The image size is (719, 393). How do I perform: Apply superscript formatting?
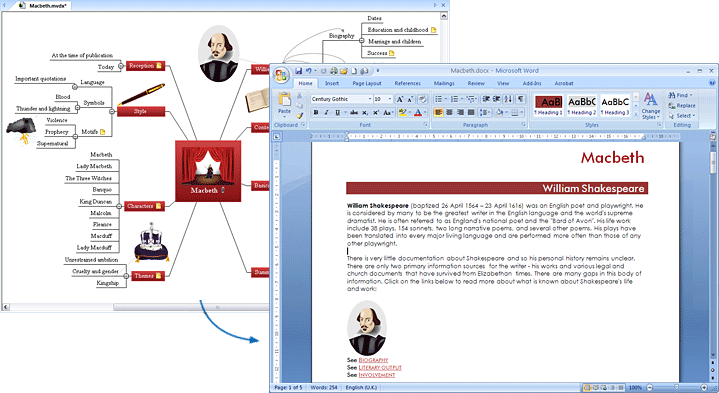376,112
